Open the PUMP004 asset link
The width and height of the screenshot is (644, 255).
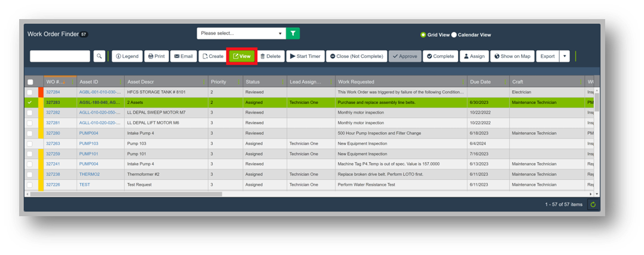[88, 133]
